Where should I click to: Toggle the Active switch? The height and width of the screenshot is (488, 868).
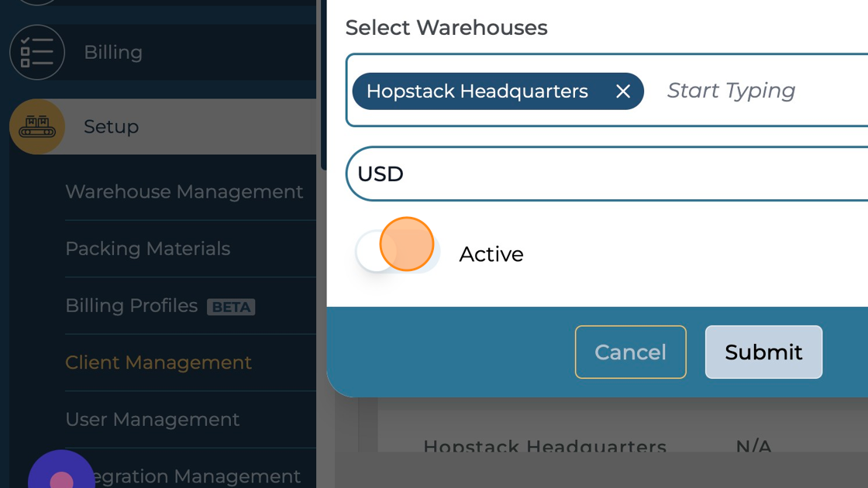click(x=398, y=253)
